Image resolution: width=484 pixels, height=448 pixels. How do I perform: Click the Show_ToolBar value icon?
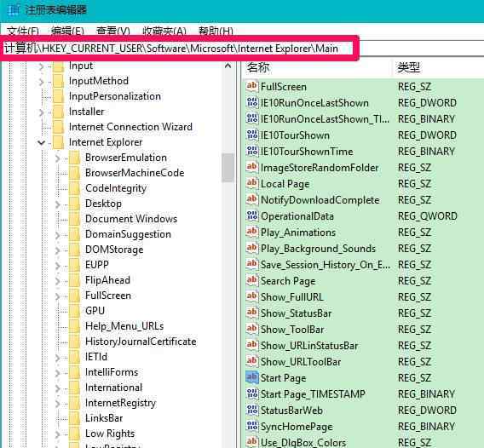click(252, 330)
